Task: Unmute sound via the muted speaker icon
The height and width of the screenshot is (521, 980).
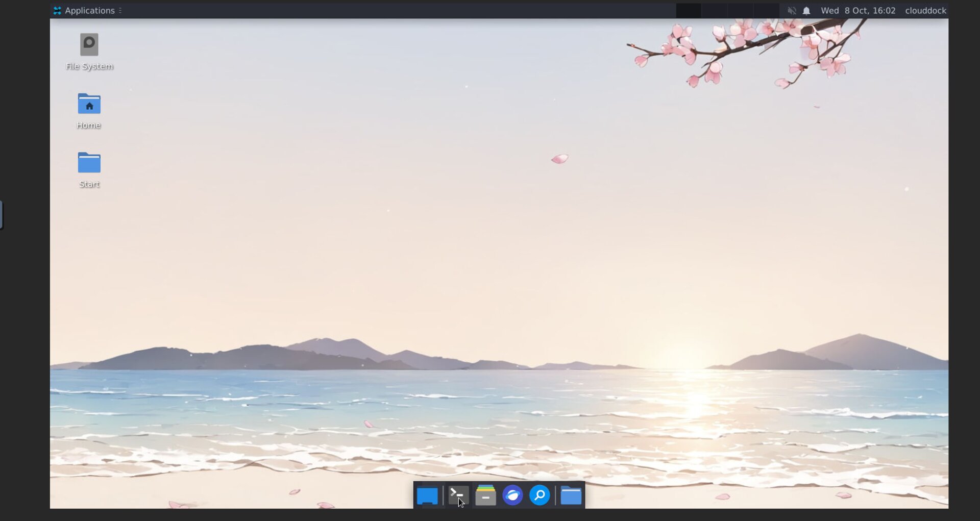Action: 792,11
